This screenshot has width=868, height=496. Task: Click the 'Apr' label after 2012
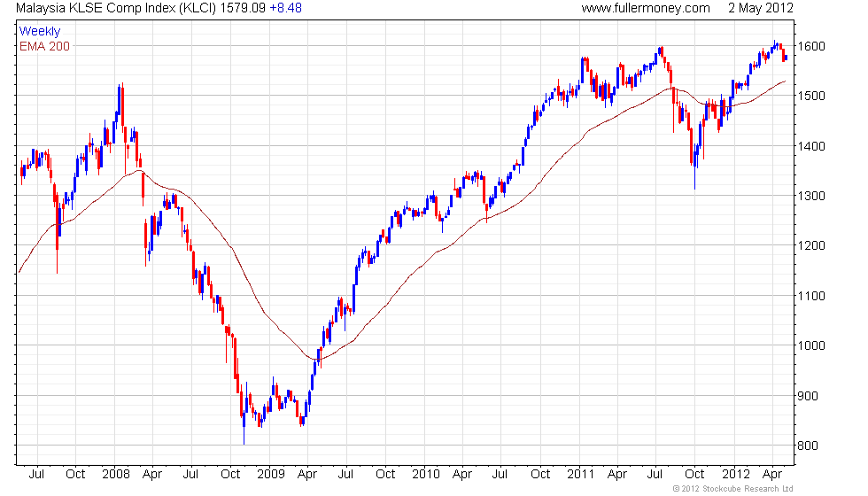pyautogui.click(x=772, y=475)
